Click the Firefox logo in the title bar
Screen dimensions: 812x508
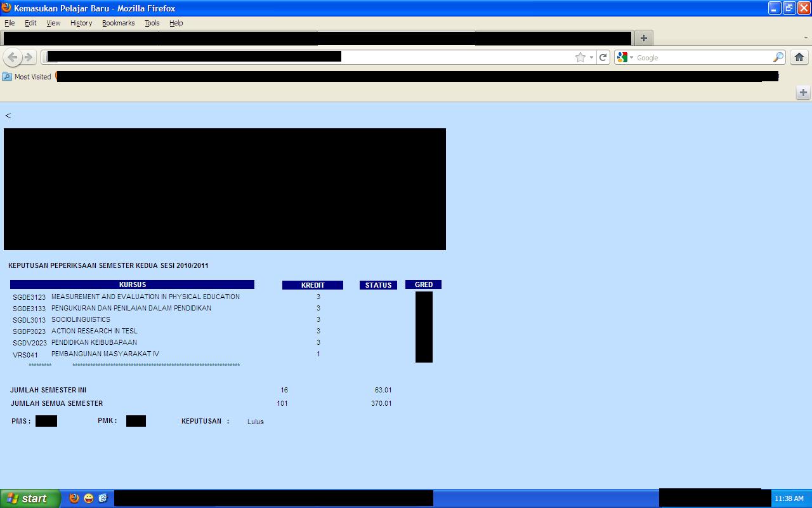click(7, 8)
